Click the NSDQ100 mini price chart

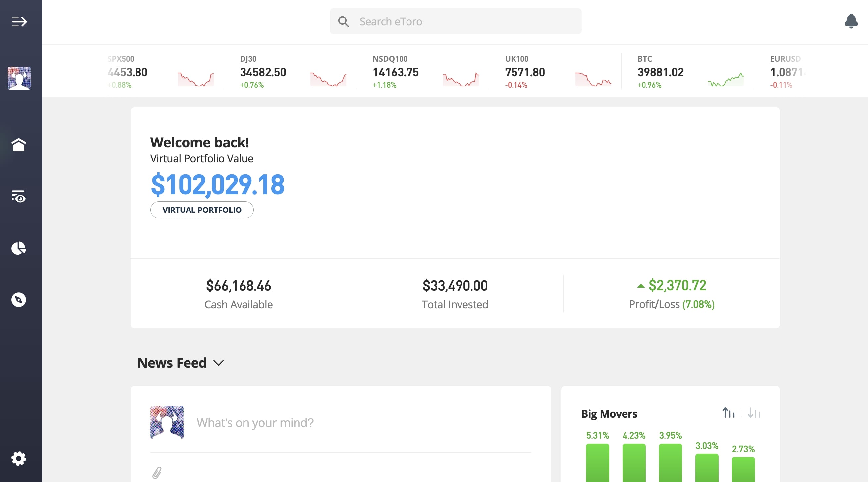click(x=461, y=79)
